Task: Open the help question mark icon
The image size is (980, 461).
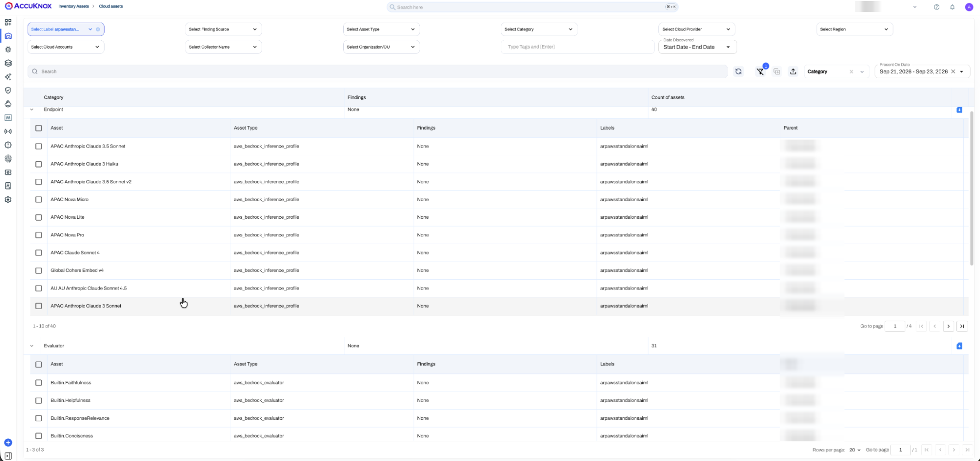Action: coord(937,7)
